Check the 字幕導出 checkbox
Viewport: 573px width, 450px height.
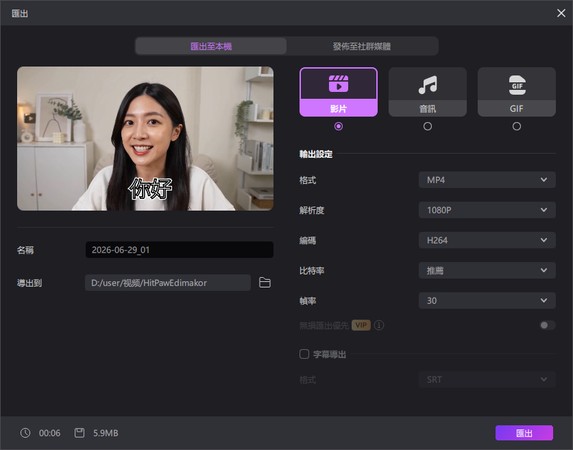tap(304, 354)
